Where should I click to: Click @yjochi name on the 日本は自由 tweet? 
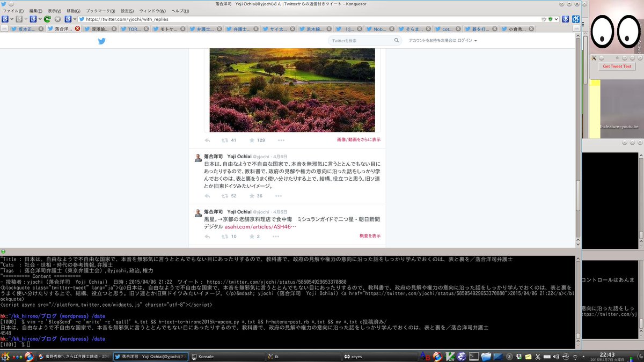coord(261,157)
